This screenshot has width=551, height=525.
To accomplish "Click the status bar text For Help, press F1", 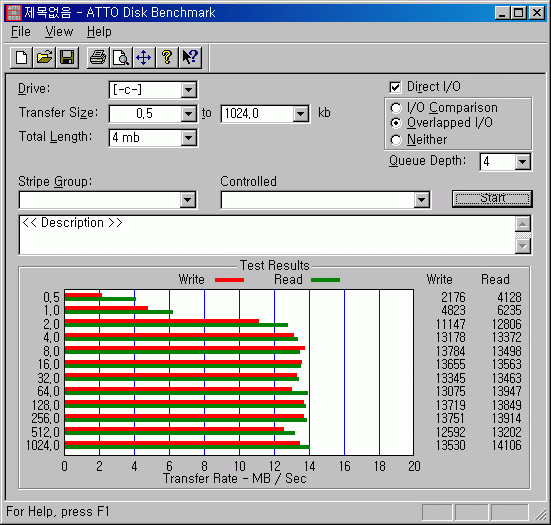I will pos(58,511).
